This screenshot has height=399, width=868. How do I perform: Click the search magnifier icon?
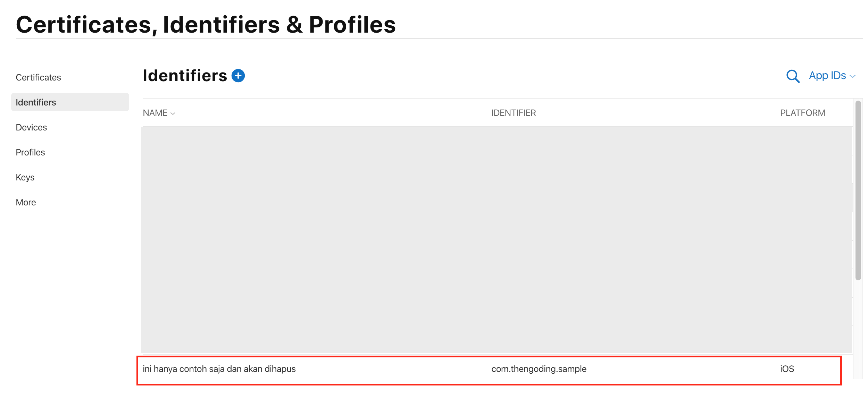(x=793, y=76)
